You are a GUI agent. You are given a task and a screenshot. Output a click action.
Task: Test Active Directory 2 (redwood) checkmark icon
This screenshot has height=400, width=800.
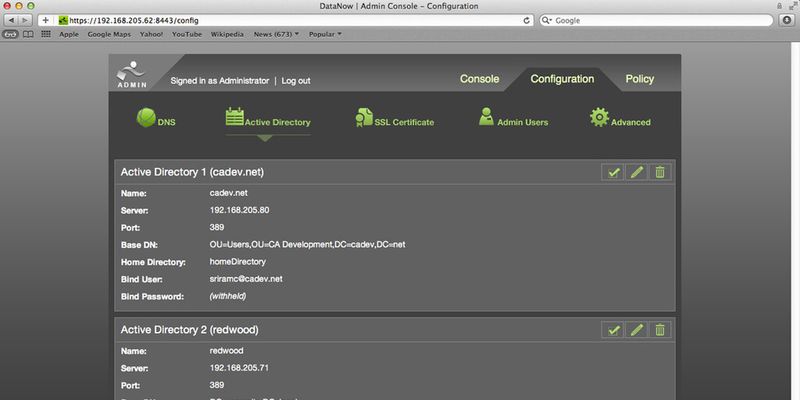(613, 330)
